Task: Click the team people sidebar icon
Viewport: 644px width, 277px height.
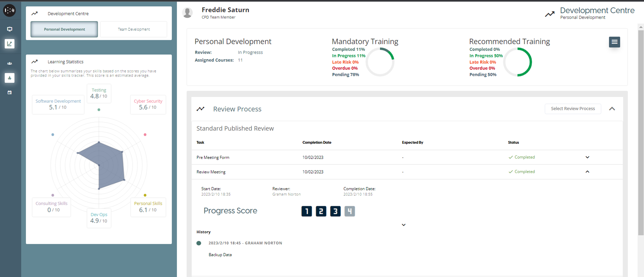Action: 9,63
